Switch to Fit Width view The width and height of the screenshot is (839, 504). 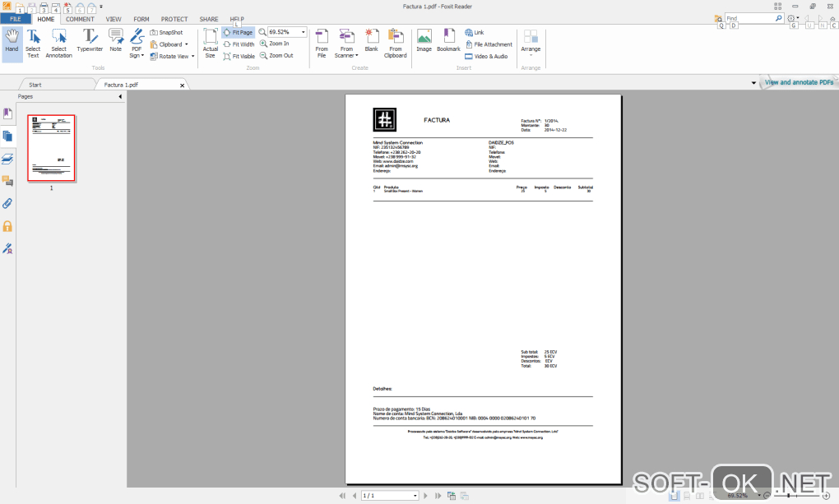pyautogui.click(x=239, y=44)
